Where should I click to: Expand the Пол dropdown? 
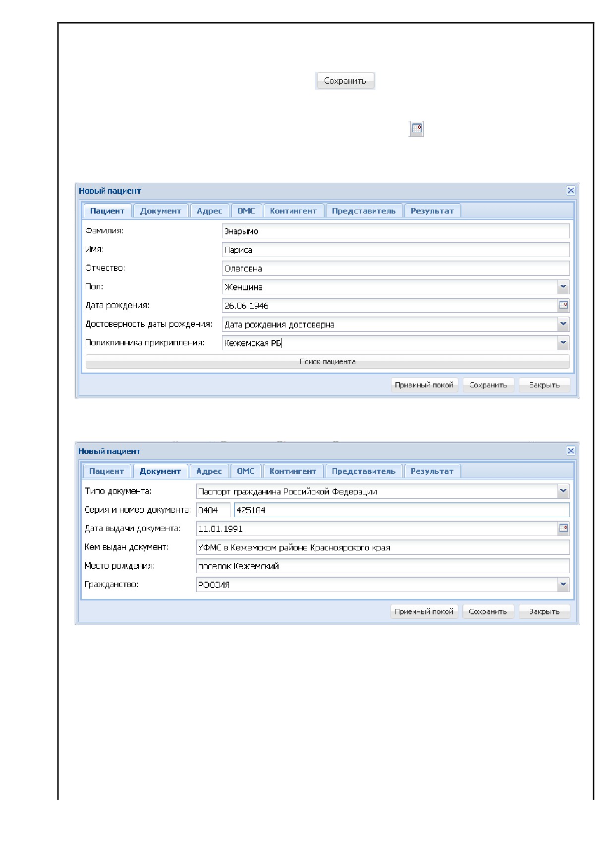[x=563, y=287]
